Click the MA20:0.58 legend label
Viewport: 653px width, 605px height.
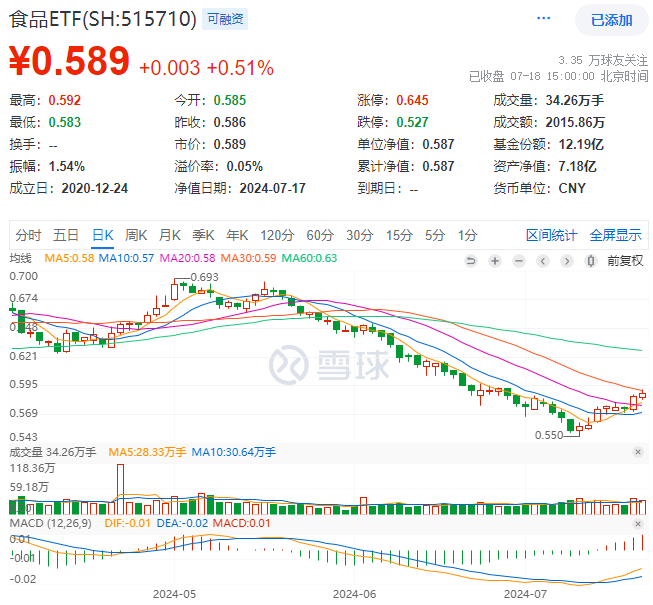pyautogui.click(x=187, y=258)
